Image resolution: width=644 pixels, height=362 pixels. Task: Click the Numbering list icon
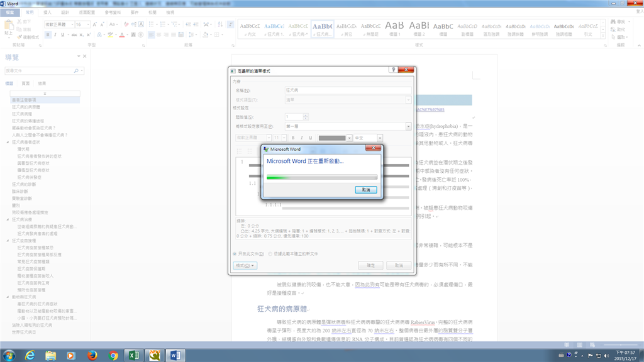point(163,25)
